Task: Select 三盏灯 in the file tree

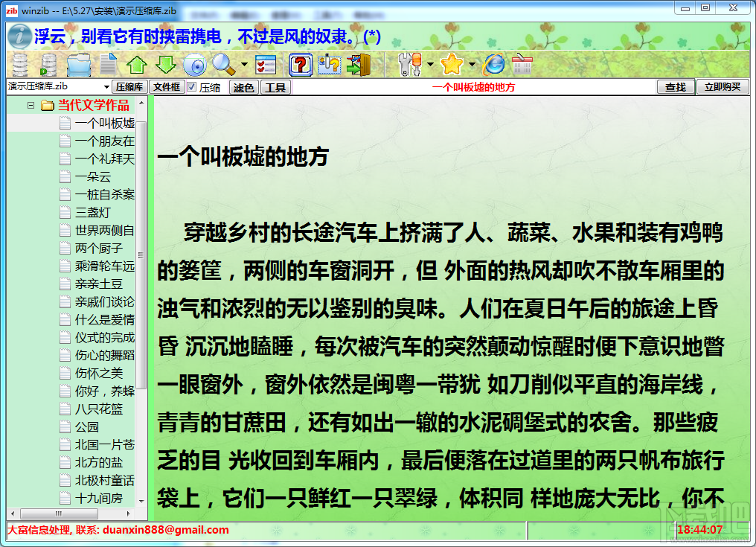Action: pos(92,212)
